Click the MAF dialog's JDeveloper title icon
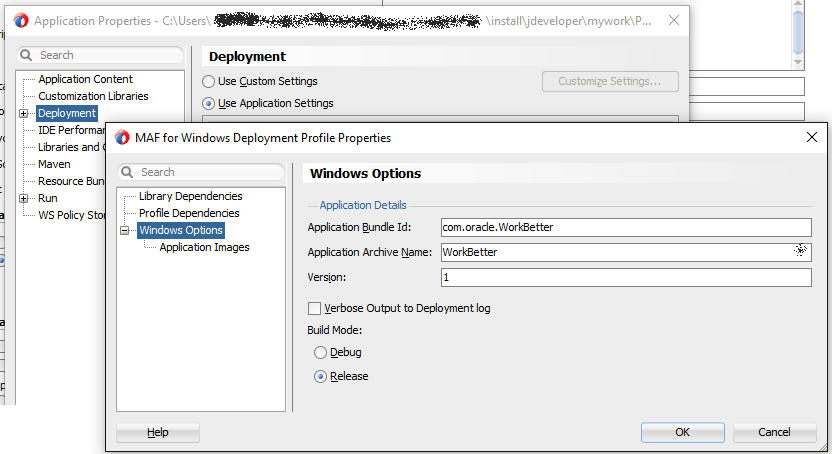The height and width of the screenshot is (454, 832). point(122,138)
